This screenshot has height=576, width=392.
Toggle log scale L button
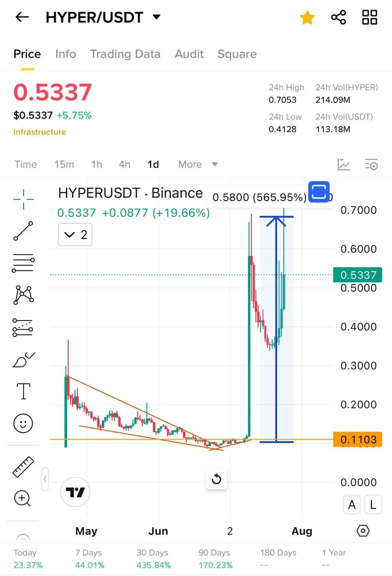(373, 505)
